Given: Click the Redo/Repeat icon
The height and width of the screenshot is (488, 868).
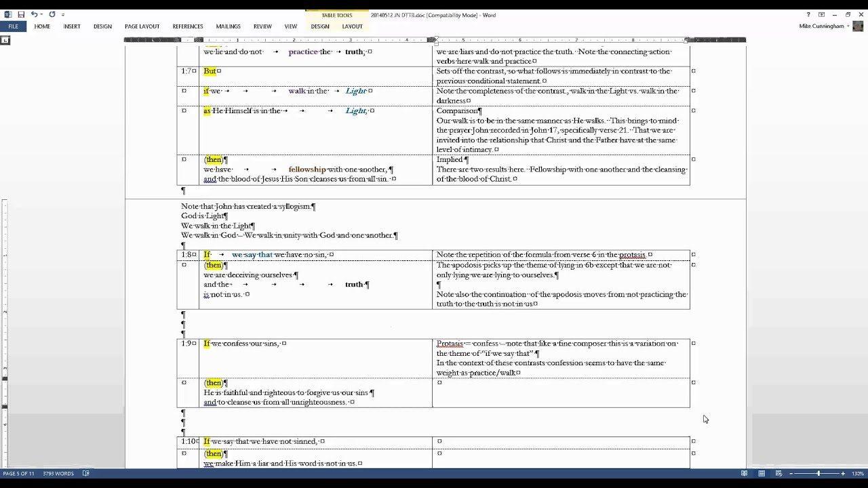Looking at the screenshot, I should [52, 14].
